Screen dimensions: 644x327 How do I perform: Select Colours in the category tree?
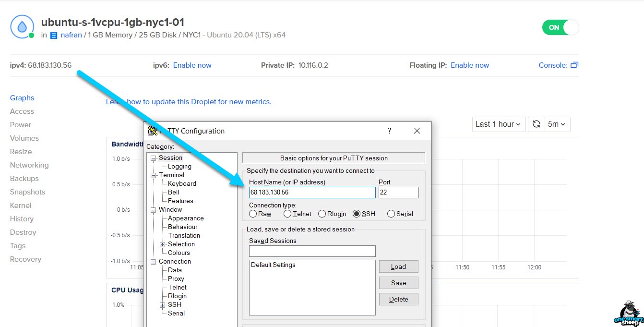179,253
